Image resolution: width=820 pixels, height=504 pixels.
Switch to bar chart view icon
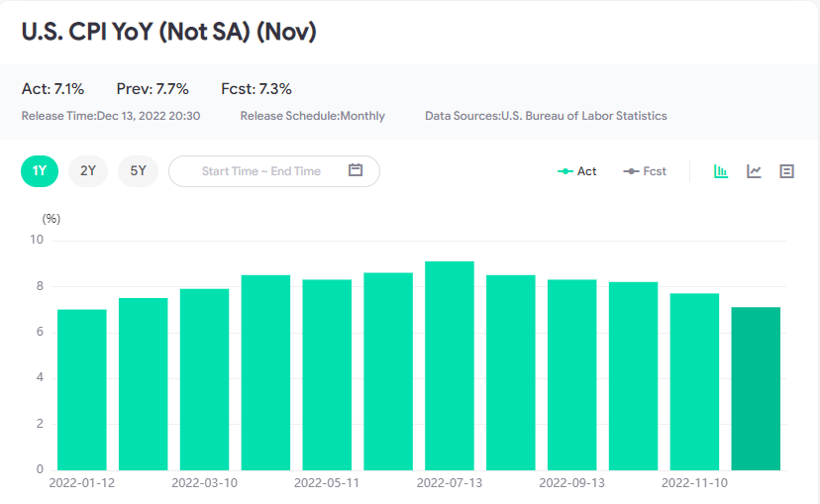click(x=721, y=171)
